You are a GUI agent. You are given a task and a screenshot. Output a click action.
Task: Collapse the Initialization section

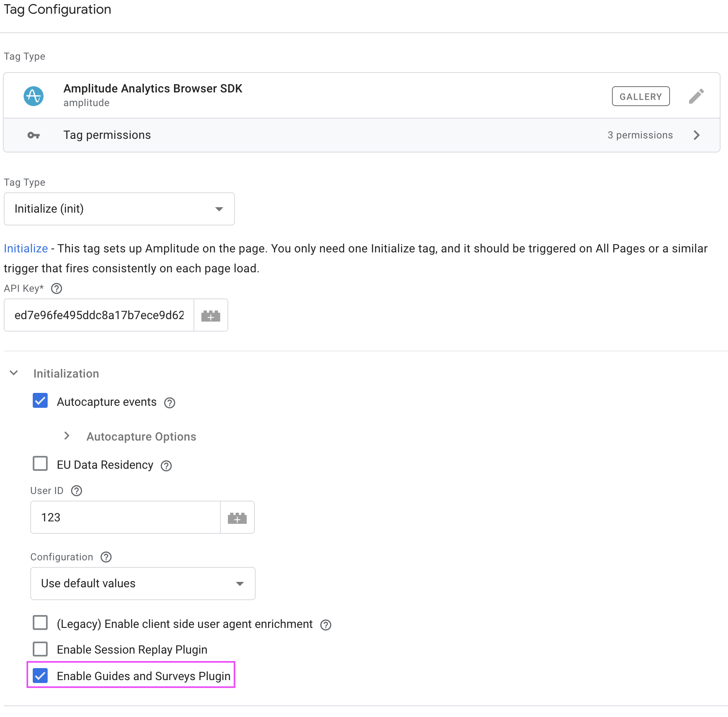14,373
